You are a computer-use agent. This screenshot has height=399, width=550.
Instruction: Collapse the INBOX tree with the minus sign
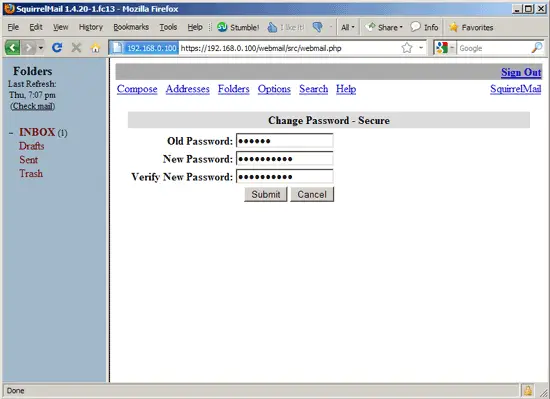[x=11, y=133]
